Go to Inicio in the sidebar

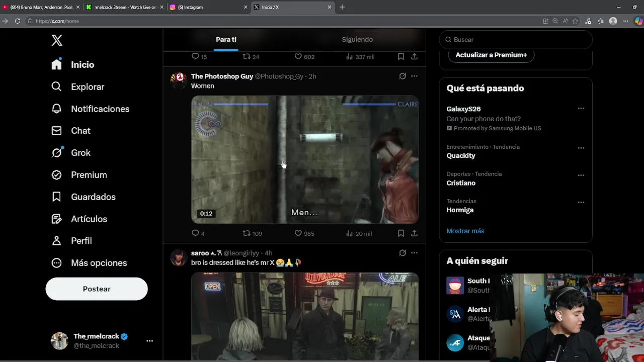[73, 64]
